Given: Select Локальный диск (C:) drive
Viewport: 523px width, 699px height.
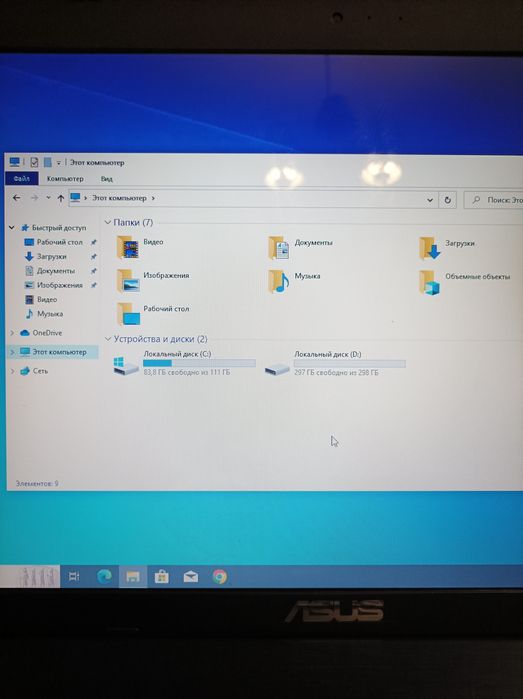Looking at the screenshot, I should (184, 364).
